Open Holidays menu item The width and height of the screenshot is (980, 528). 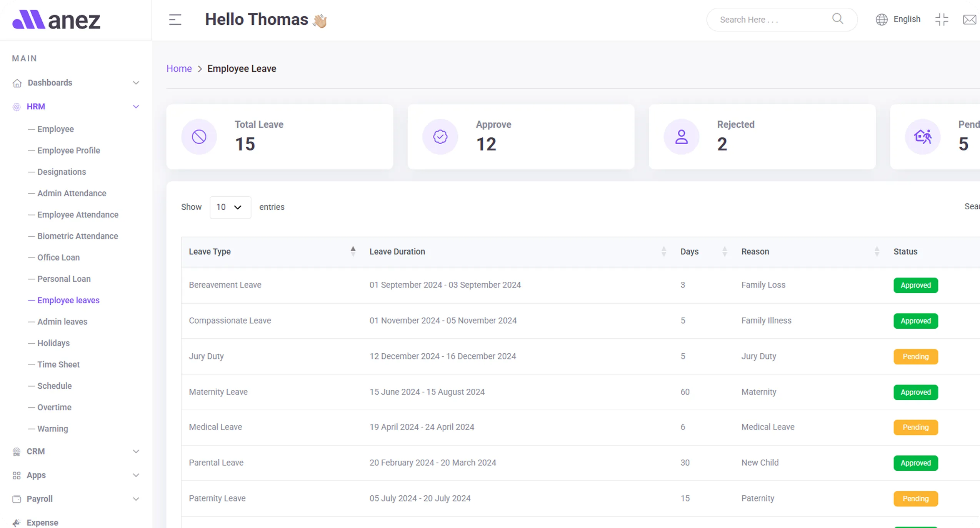[53, 343]
